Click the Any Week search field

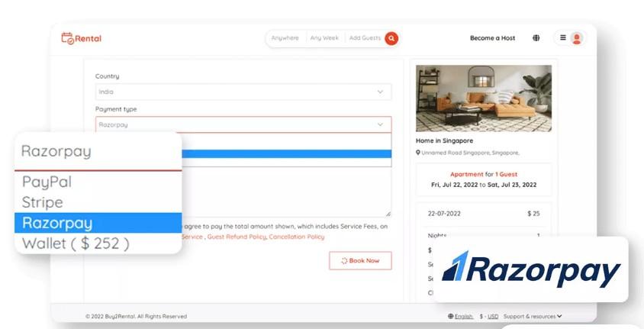coord(324,38)
